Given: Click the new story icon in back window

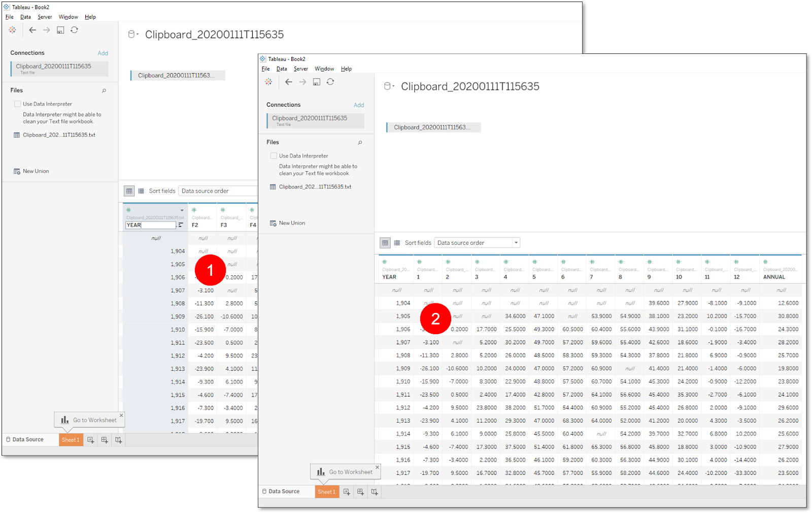Looking at the screenshot, I should click(x=118, y=440).
